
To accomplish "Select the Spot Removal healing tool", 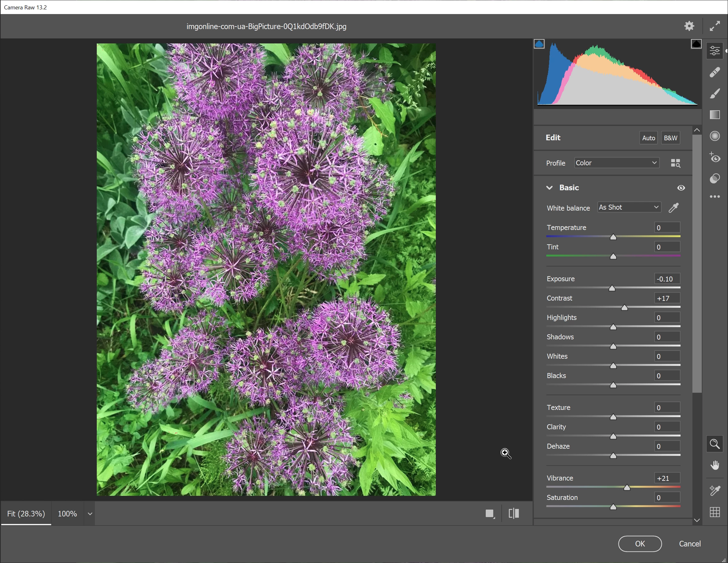I will pos(715,72).
